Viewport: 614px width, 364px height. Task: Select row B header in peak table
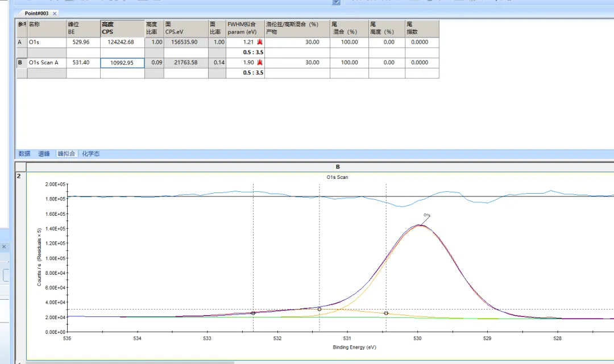click(x=21, y=63)
